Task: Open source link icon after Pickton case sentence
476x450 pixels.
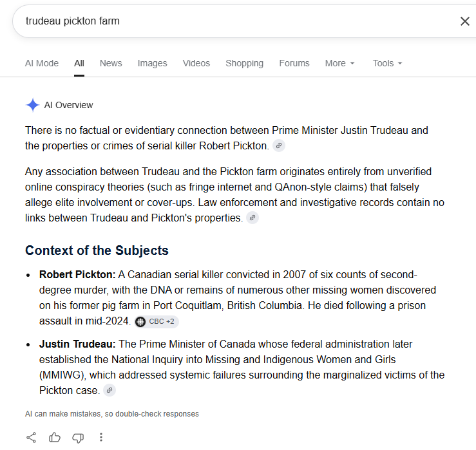Action: pos(109,390)
